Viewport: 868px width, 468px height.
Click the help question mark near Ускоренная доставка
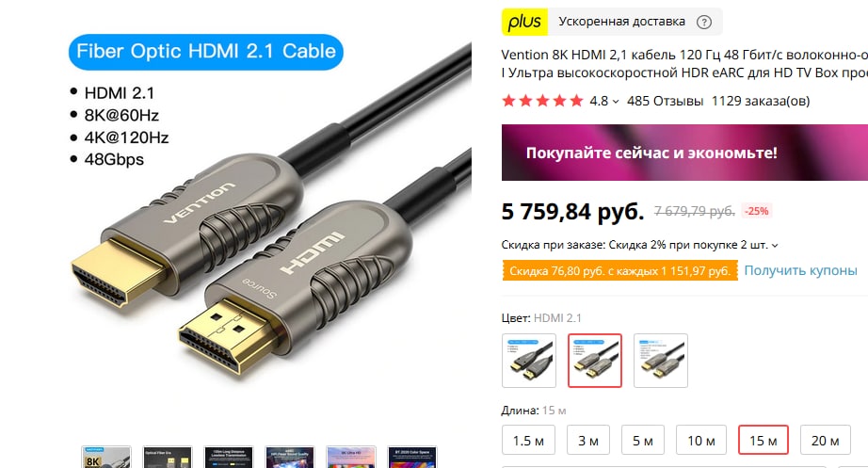[x=703, y=23]
